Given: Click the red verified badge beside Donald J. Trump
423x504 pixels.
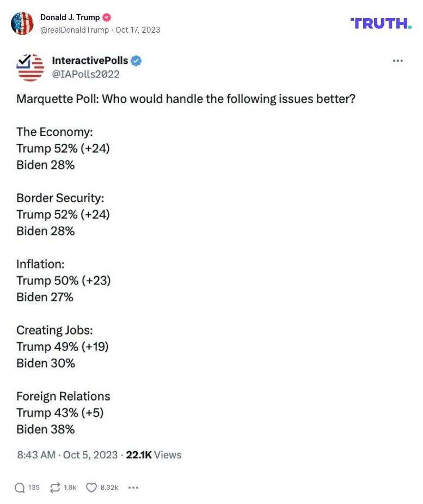Looking at the screenshot, I should click(x=107, y=17).
